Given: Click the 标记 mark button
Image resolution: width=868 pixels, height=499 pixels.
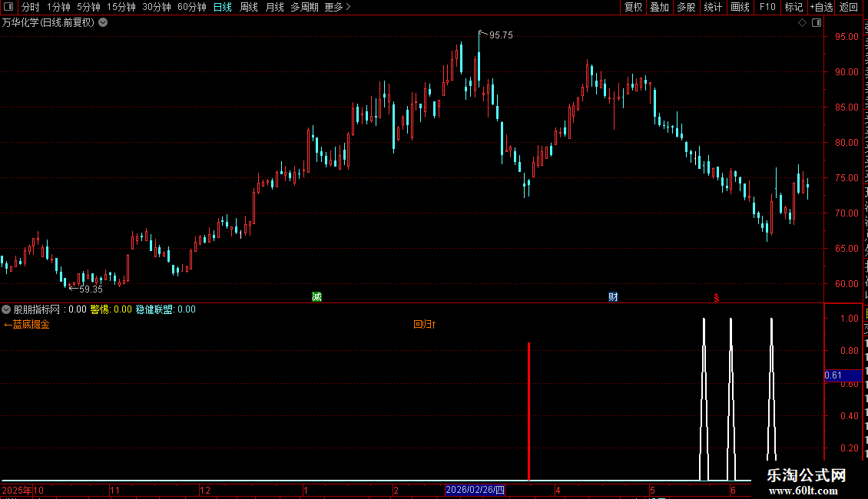Looking at the screenshot, I should point(793,7).
